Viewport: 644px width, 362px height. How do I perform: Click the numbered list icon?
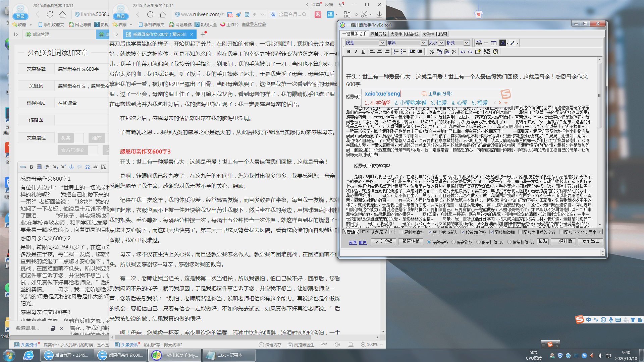396,52
